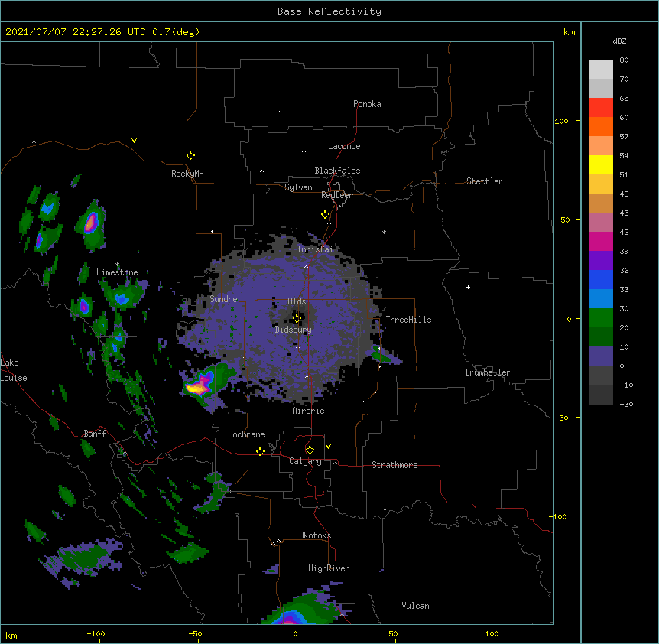Click the dBZ legend heading
Screen dimensions: 659x644
pos(619,41)
